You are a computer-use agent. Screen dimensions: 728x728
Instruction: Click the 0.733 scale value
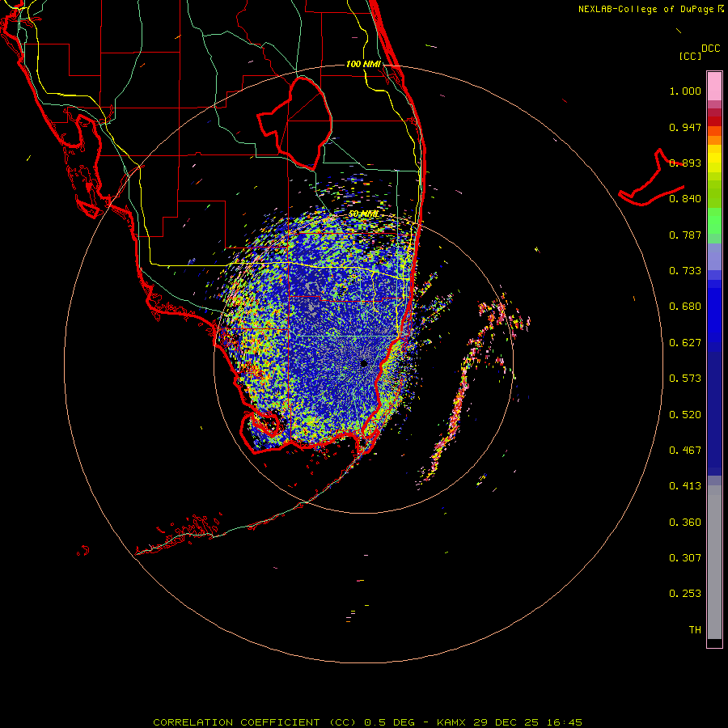(685, 271)
